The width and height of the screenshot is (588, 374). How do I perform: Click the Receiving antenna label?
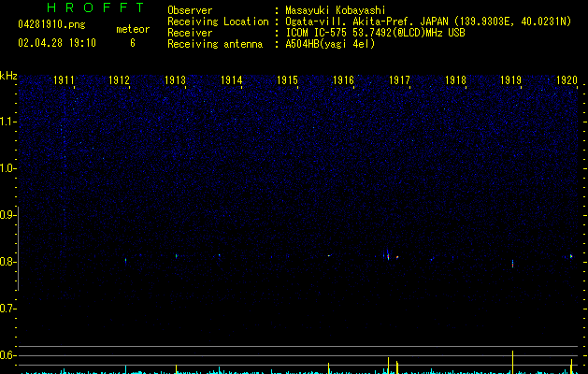tap(215, 44)
